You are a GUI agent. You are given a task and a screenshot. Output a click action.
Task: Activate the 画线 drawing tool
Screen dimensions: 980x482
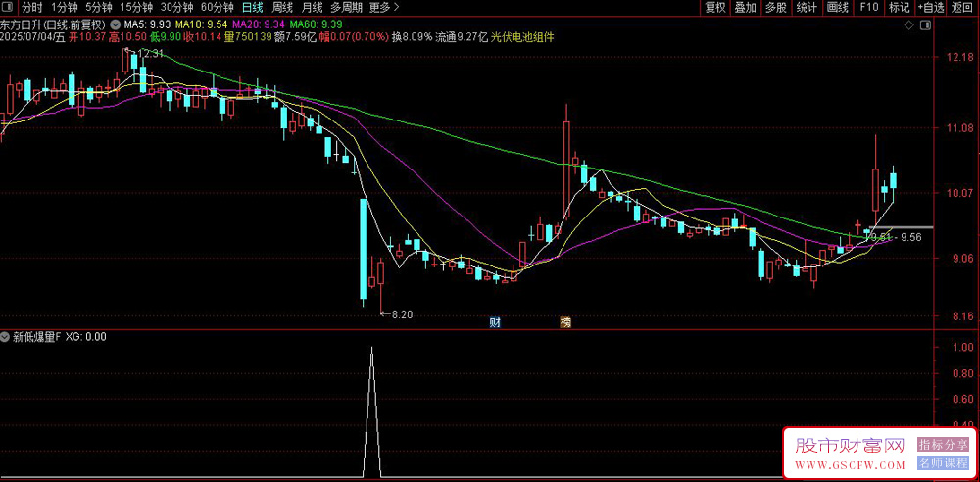(x=838, y=8)
